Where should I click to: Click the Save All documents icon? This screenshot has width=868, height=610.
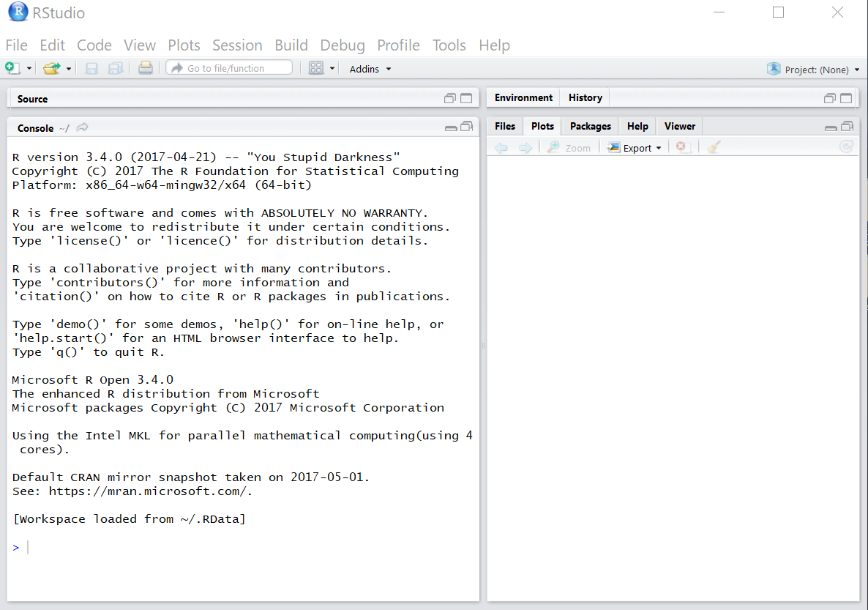[x=115, y=68]
